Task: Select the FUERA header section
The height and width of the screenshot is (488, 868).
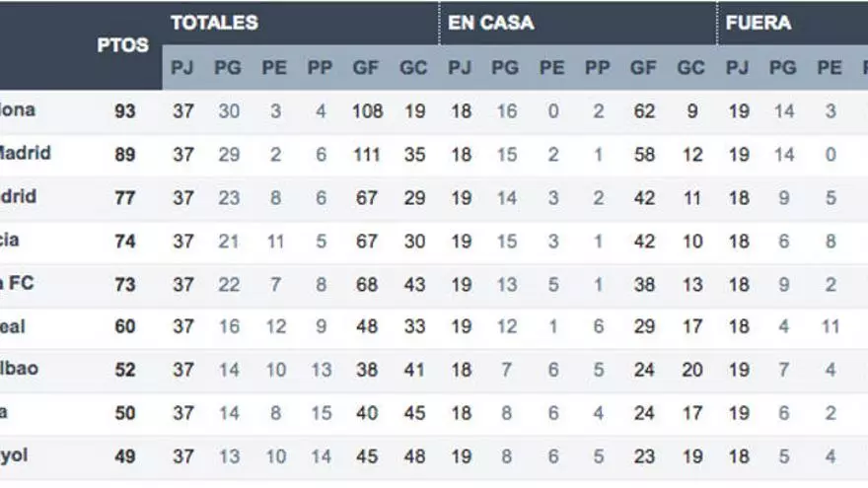Action: point(759,23)
